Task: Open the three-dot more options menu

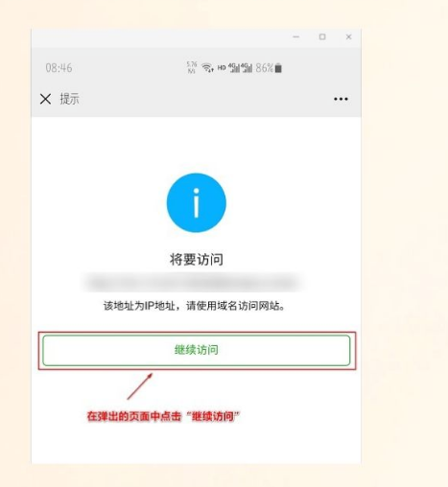Action: point(341,99)
